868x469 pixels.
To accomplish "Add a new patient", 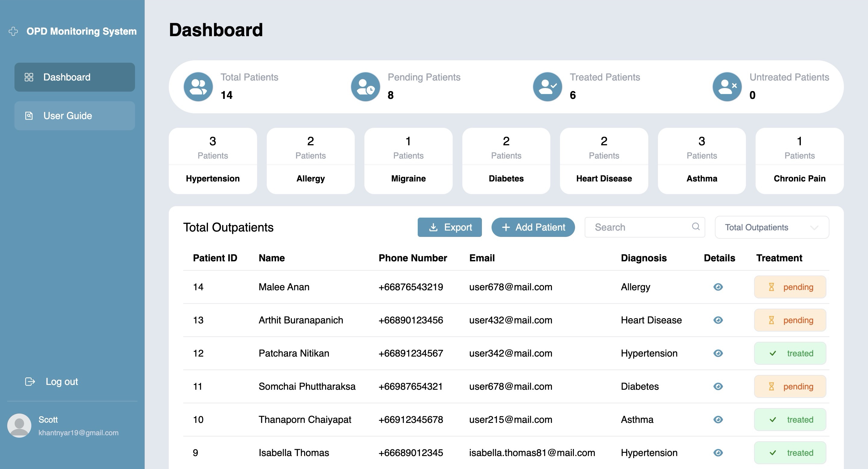I will [x=533, y=227].
